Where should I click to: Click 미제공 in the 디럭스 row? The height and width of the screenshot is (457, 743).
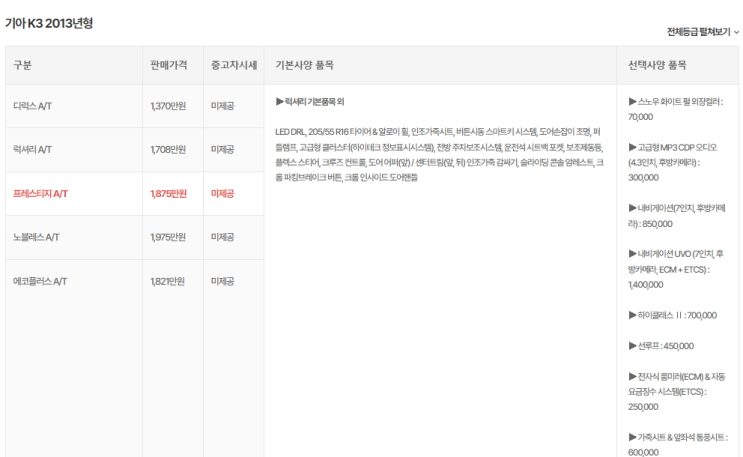click(x=223, y=106)
